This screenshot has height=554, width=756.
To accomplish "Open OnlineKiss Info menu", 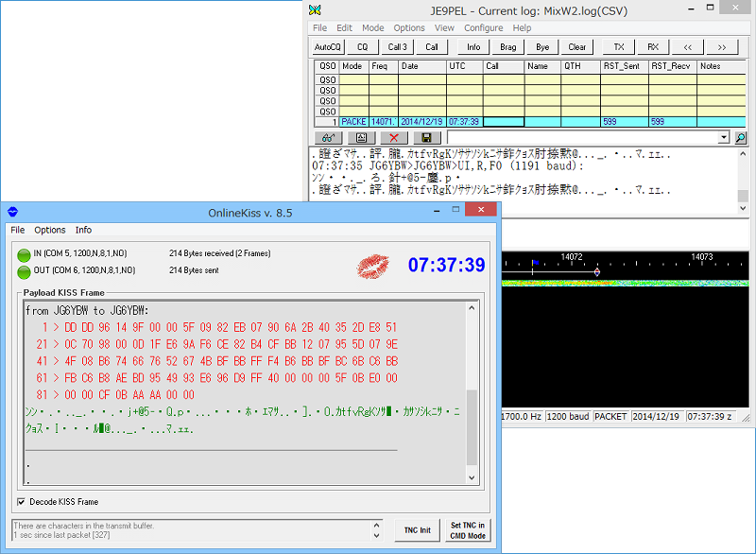I will click(x=83, y=230).
